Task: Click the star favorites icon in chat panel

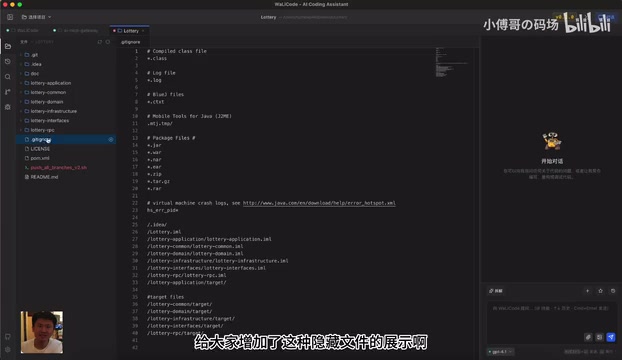Action: [600, 291]
